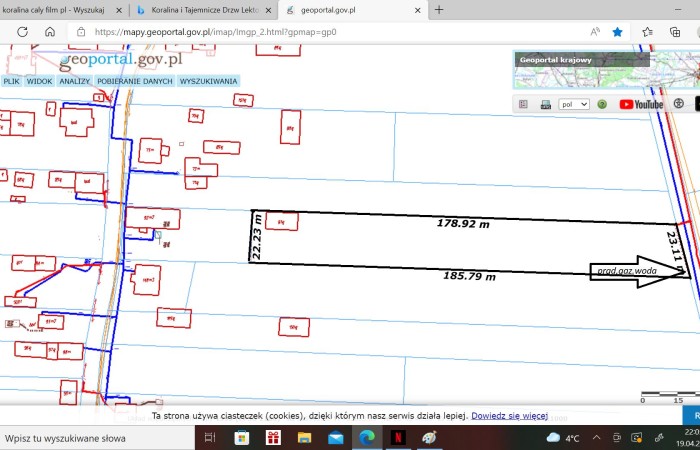Expand the WIDOK menu
This screenshot has width=700, height=450.
pos(40,80)
